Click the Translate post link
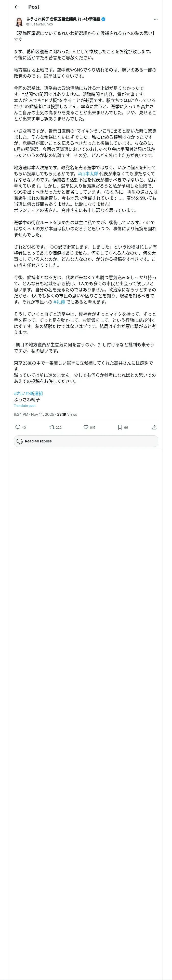172x980 pixels. [x=25, y=406]
